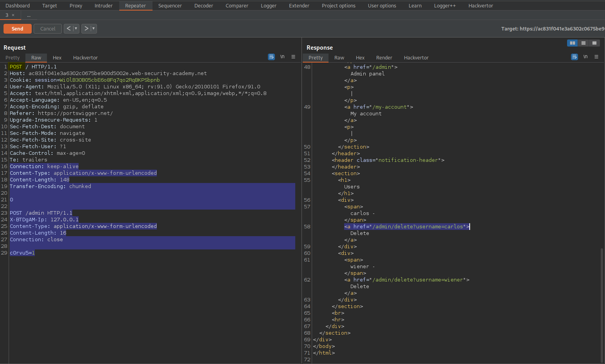The height and width of the screenshot is (364, 605).
Task: Open the Intruder tab
Action: (104, 5)
